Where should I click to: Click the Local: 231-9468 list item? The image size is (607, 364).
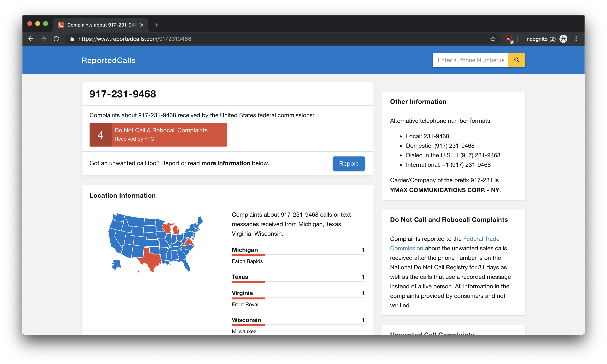[x=427, y=136]
